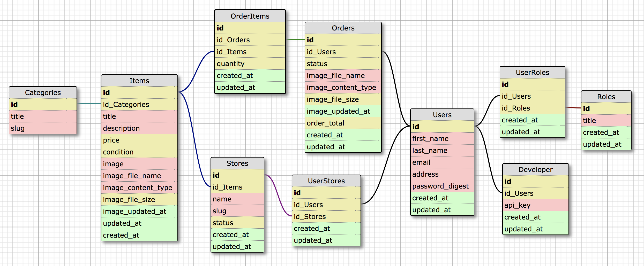
Task: Choose the price field in Items table
Action: [139, 140]
